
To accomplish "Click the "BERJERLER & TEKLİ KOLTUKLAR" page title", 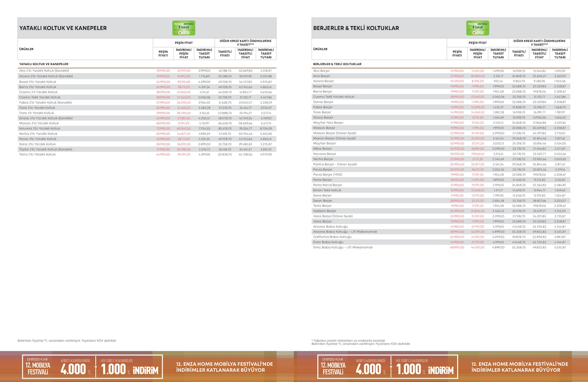I will (x=356, y=28).
